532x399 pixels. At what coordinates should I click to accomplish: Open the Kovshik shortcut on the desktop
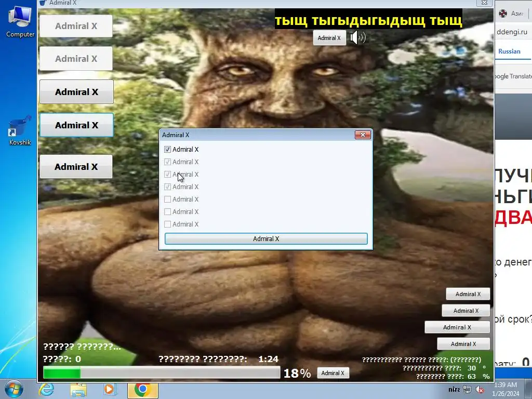(x=20, y=131)
